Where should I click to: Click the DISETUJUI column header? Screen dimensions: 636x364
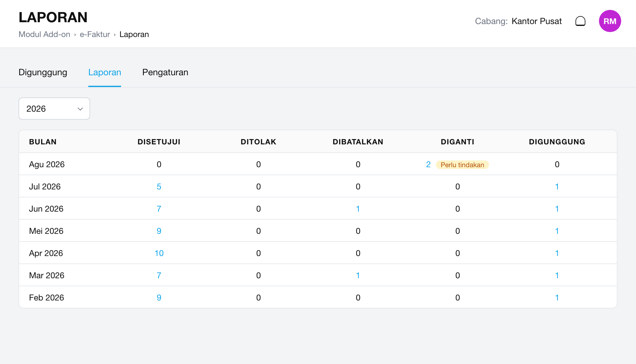tap(159, 142)
